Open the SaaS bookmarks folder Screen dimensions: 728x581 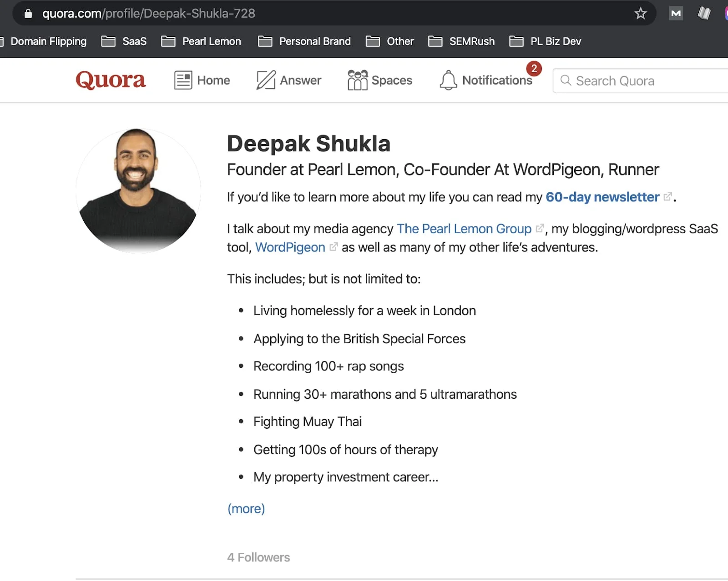[124, 41]
